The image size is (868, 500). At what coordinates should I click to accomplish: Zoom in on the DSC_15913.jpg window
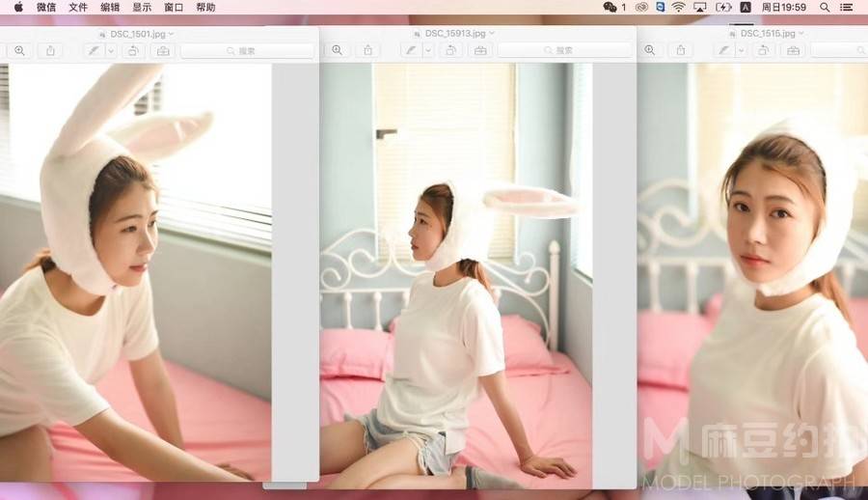(338, 50)
